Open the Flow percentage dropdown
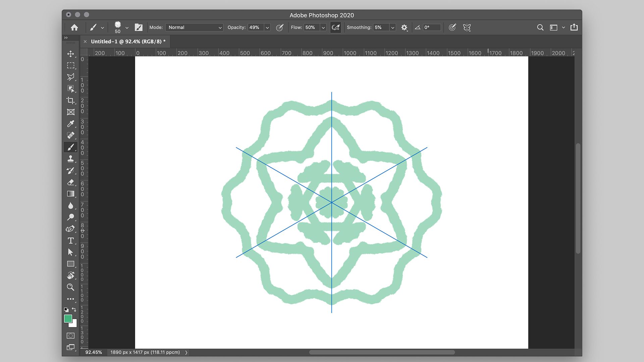644x362 pixels. pos(323,27)
